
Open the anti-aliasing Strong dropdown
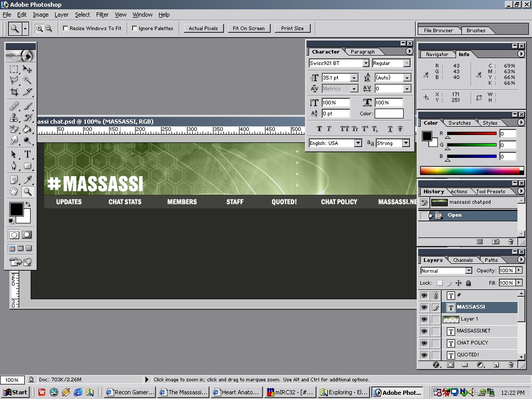pos(406,143)
